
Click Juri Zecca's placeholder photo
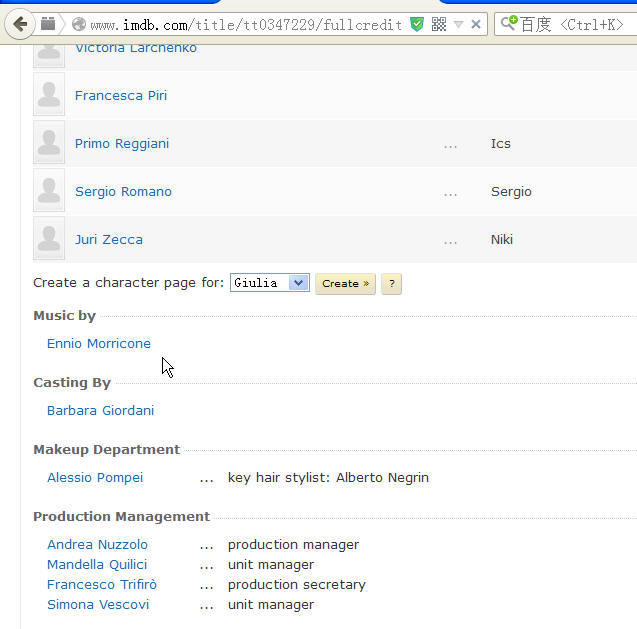click(x=49, y=238)
